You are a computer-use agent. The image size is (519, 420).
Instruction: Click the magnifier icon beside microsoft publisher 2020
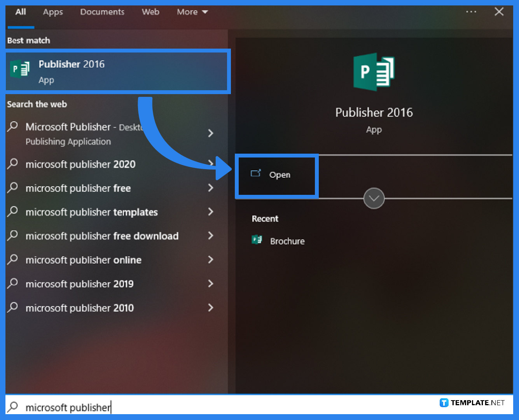point(12,164)
